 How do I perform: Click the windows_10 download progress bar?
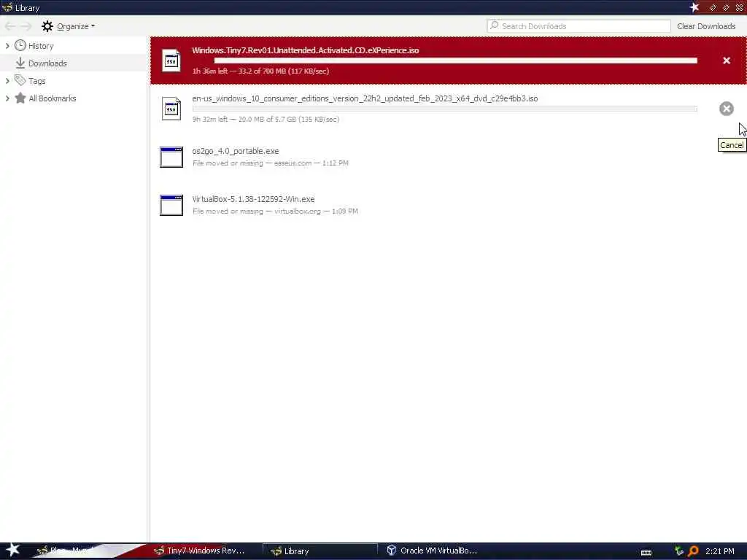click(x=444, y=109)
